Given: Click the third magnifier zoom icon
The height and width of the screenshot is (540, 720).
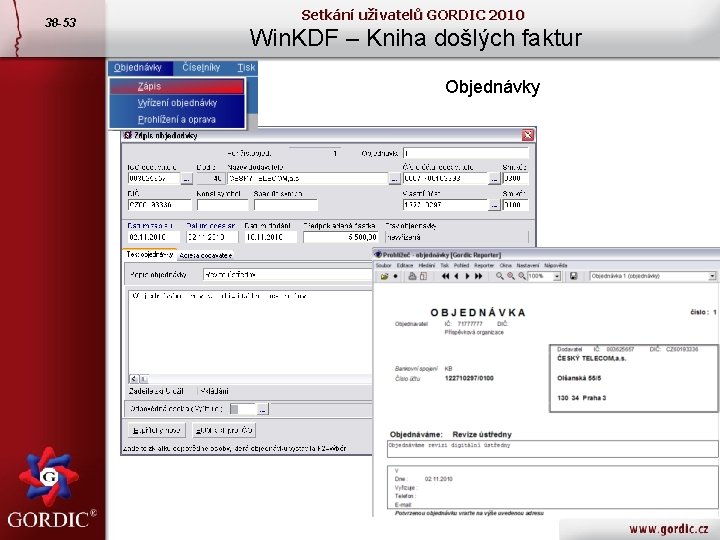Looking at the screenshot, I should (522, 276).
